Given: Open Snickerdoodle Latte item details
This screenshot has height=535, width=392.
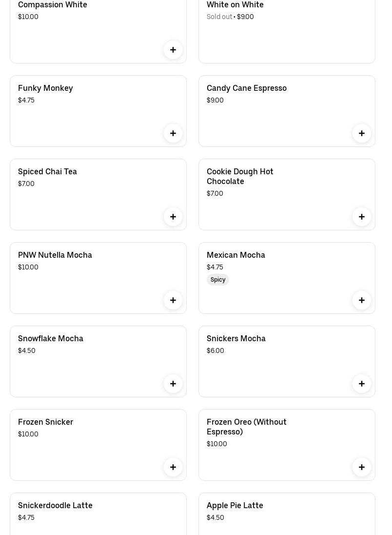Looking at the screenshot, I should click(x=55, y=506).
